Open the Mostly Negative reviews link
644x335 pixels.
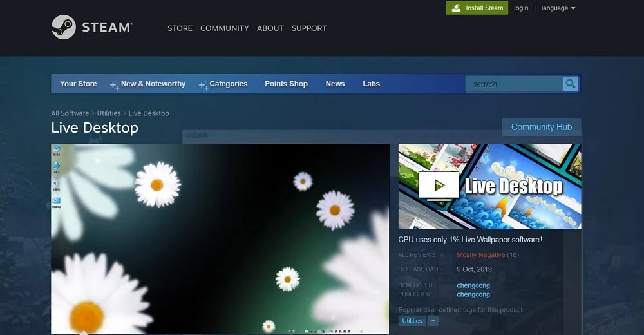pyautogui.click(x=481, y=255)
